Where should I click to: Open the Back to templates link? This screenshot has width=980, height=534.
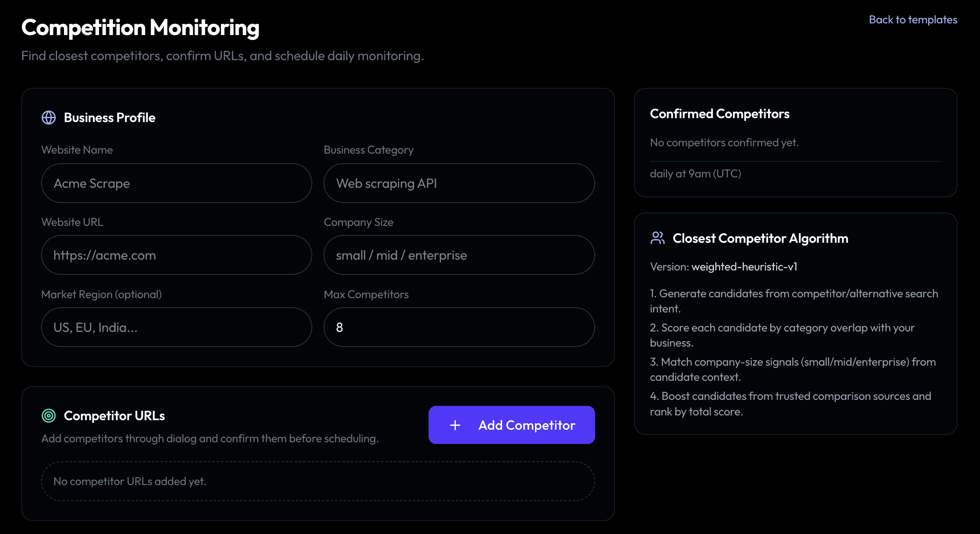(x=913, y=19)
